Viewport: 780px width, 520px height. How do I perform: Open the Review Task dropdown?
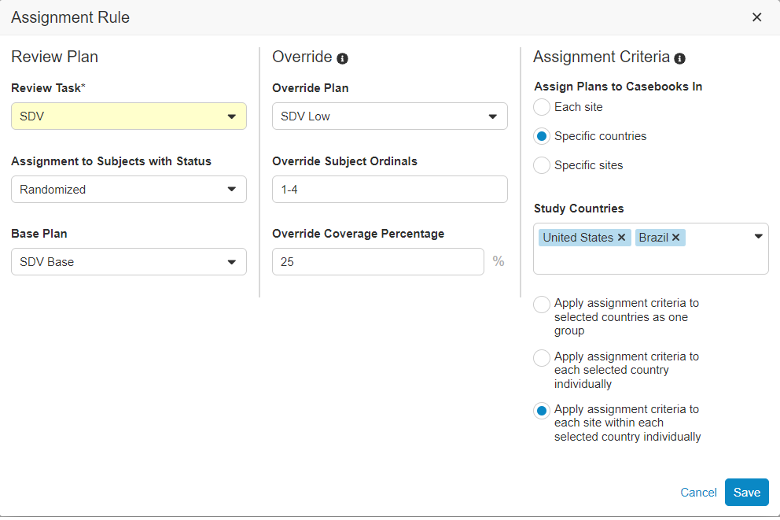tap(129, 117)
